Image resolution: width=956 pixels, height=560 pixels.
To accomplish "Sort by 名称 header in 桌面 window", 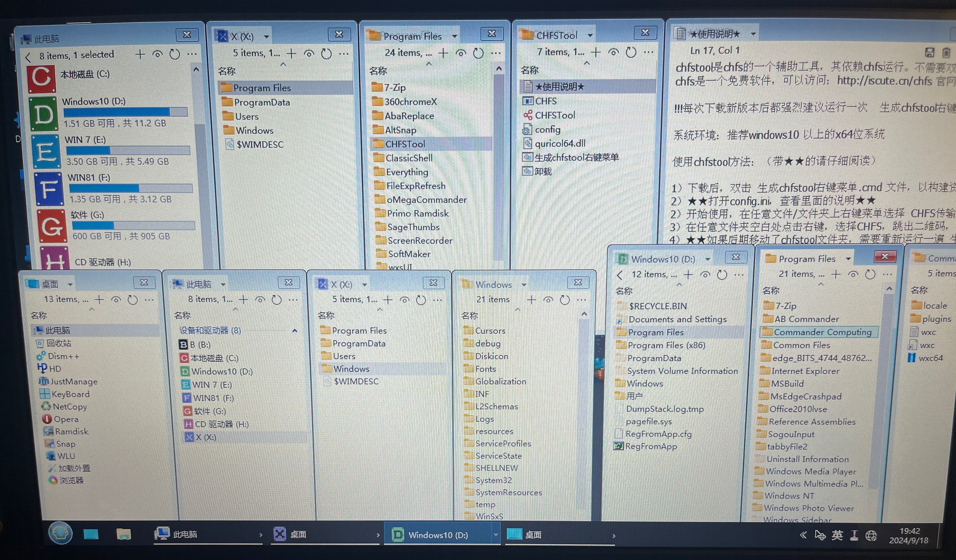I will [39, 315].
